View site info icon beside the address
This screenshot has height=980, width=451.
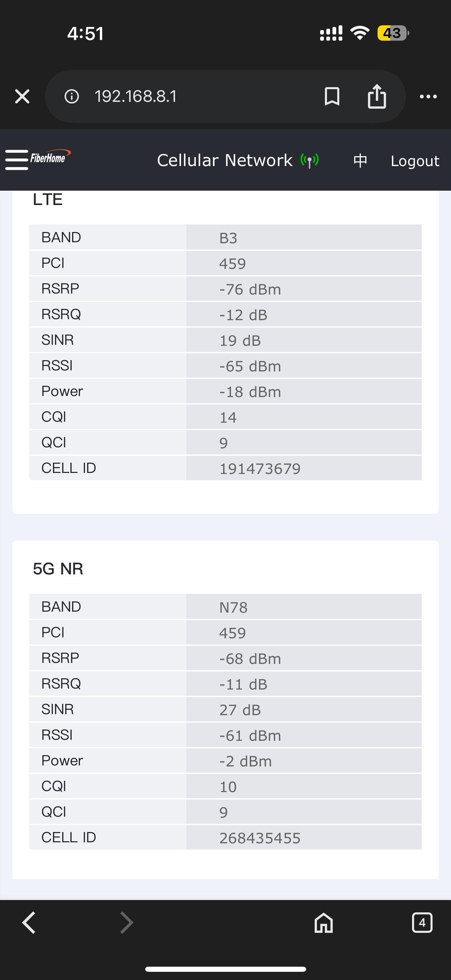click(71, 96)
